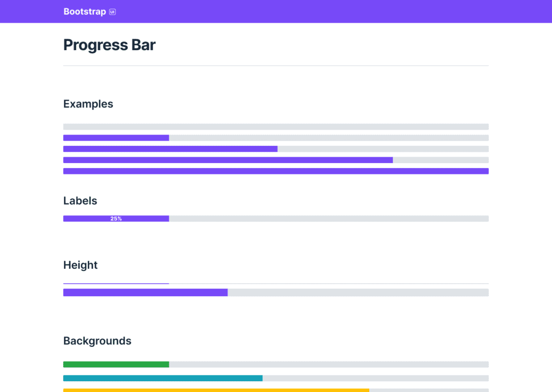Click the 75% filled purple bar under Examples

click(228, 160)
